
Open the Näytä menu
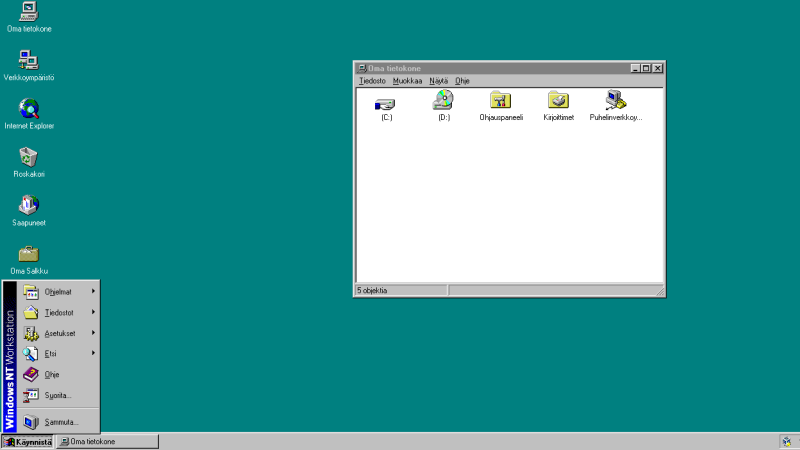click(438, 81)
